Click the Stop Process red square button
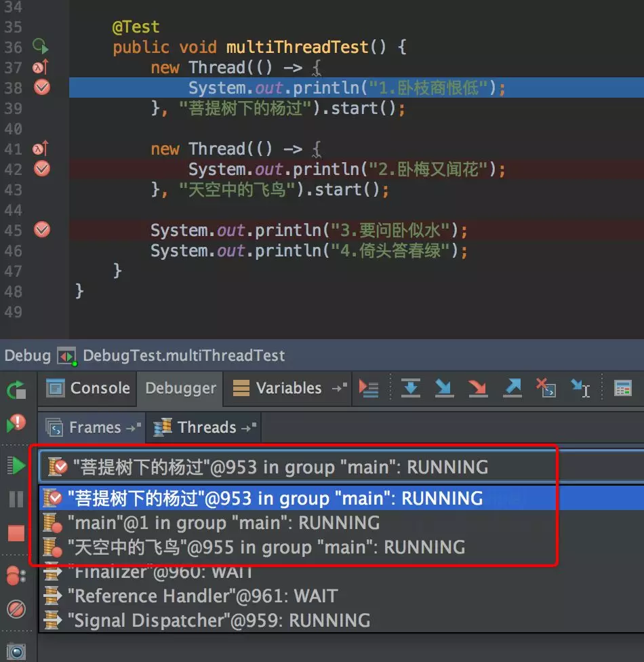This screenshot has width=644, height=662. 17,531
